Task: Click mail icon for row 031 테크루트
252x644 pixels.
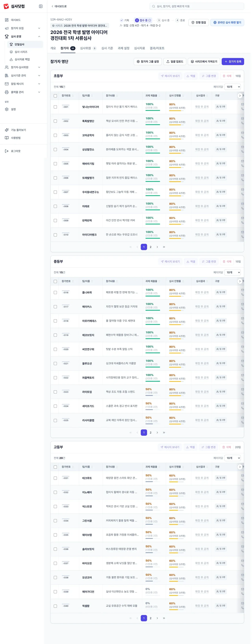Action: coord(242,476)
